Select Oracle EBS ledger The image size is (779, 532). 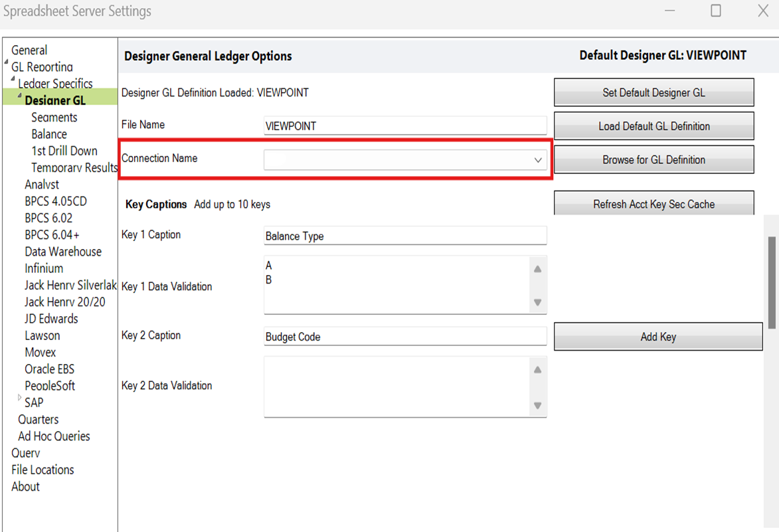(50, 369)
